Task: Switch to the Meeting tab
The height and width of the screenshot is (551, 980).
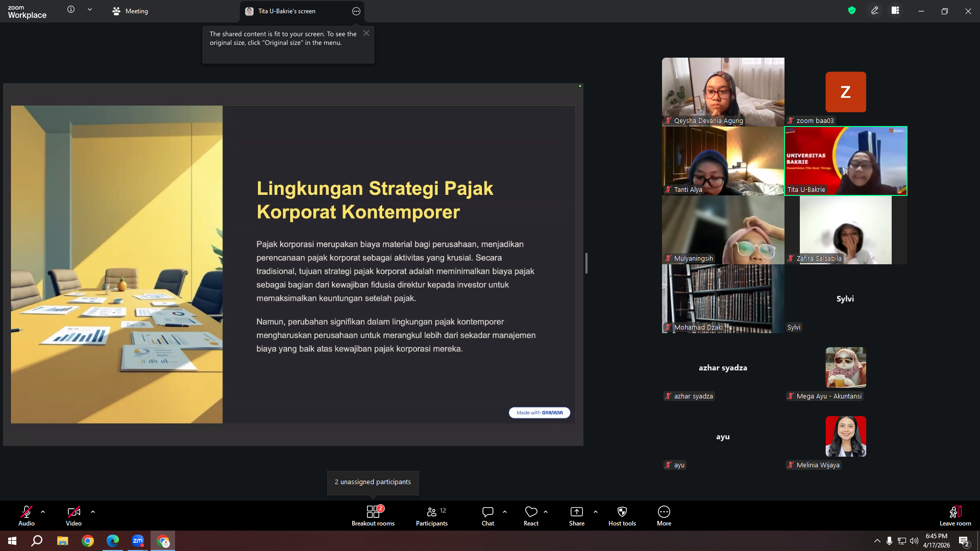Action: 130,11
